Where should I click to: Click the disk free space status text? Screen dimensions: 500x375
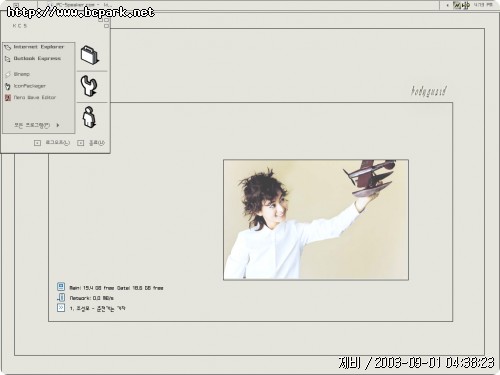[x=116, y=288]
